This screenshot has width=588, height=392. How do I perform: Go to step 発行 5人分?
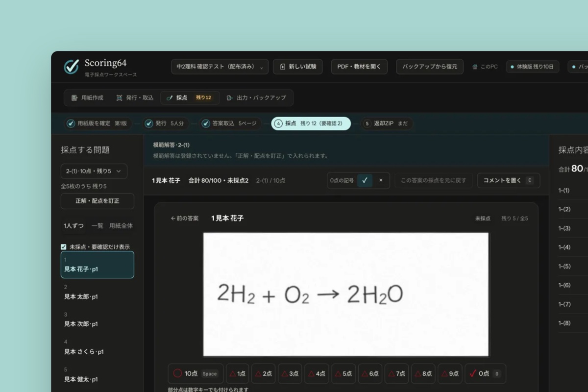click(x=165, y=123)
